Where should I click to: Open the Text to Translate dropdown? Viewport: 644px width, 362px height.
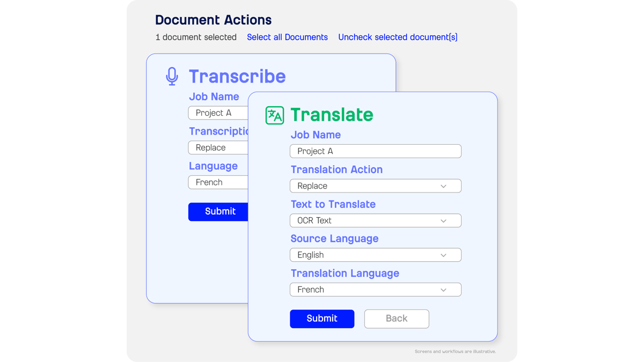point(376,220)
